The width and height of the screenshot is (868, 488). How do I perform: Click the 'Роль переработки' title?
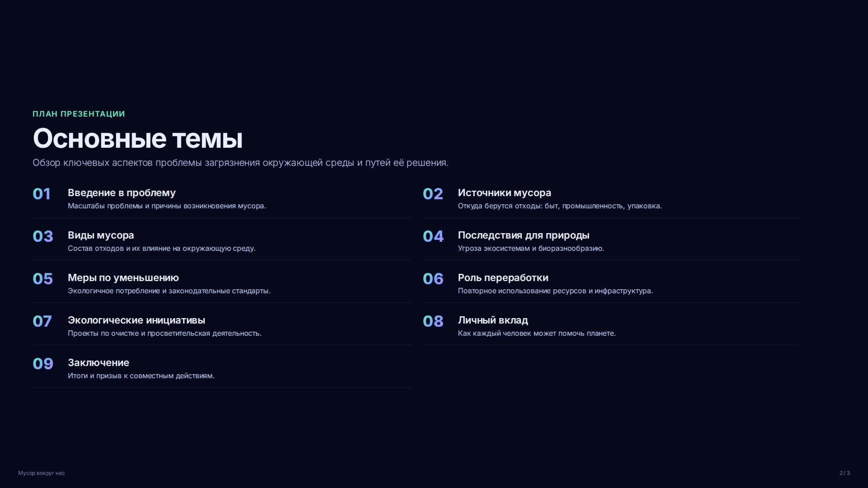(503, 277)
